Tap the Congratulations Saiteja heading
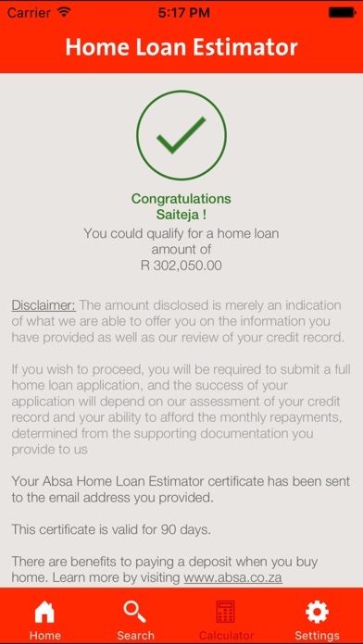 (181, 206)
